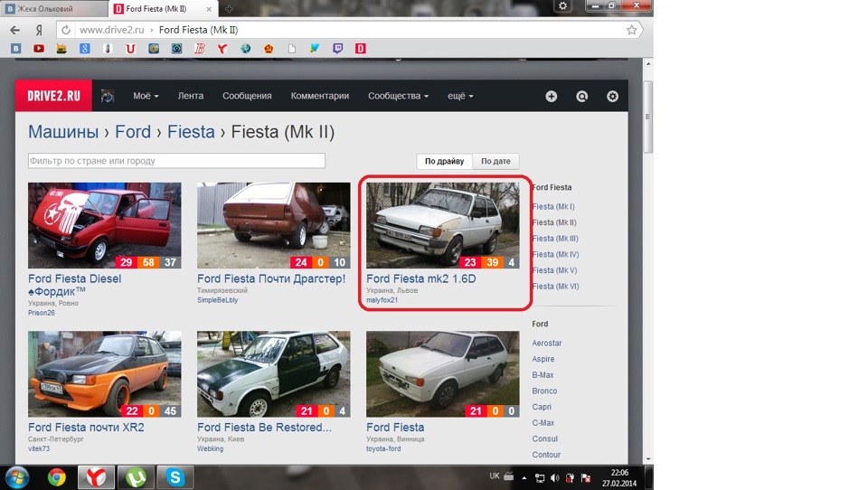
Task: Click the DRIVE2.RU logo
Action: coord(53,96)
